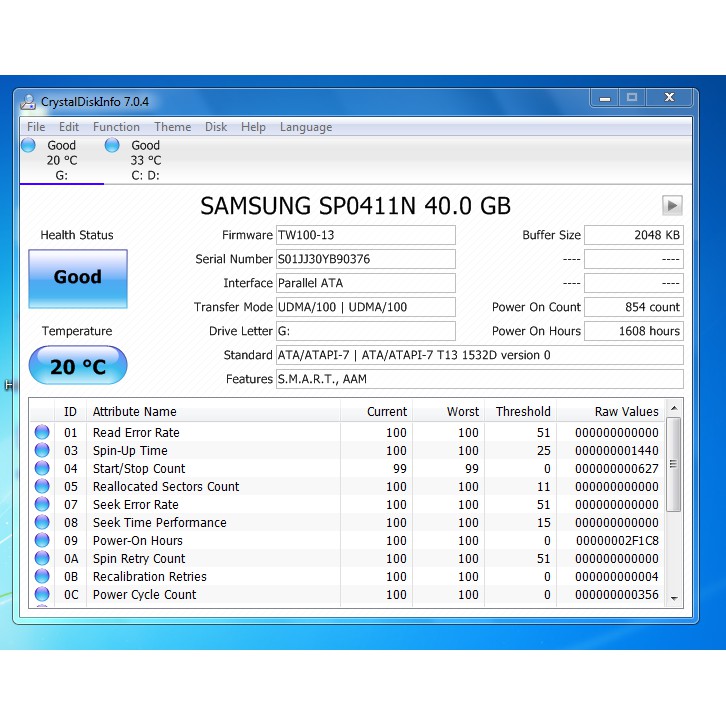This screenshot has height=726, width=726.
Task: Click the 20 °C temperature button
Action: click(78, 365)
